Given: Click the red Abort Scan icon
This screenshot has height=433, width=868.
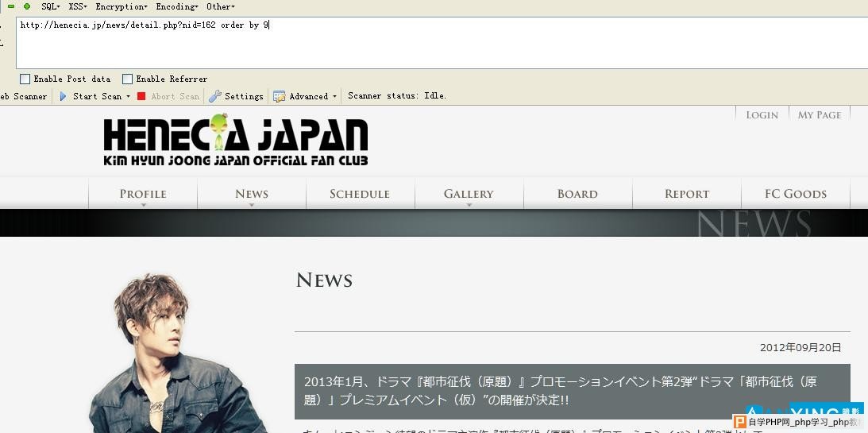Looking at the screenshot, I should (x=141, y=96).
